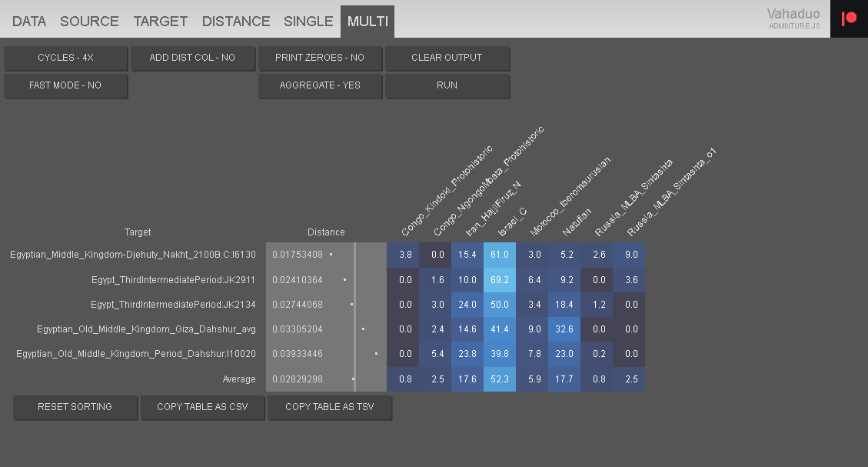The height and width of the screenshot is (467, 868).
Task: Click the 15.4 cell in Djehuty_Nakht row
Action: pyautogui.click(x=467, y=255)
